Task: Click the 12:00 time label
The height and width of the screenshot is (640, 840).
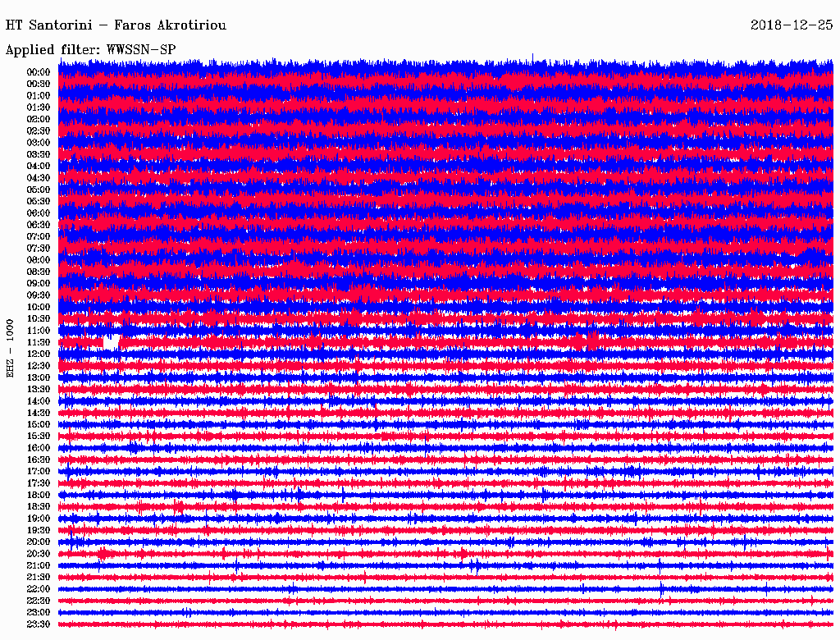Action: coord(39,354)
